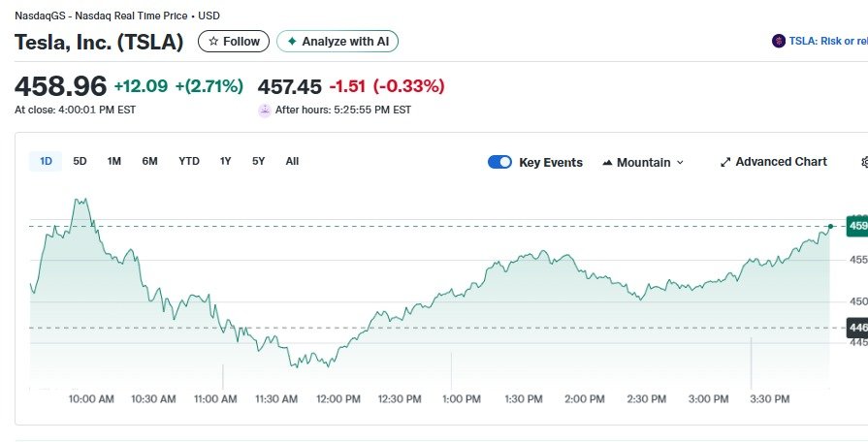868x442 pixels.
Task: Open the TSLA Risk link
Action: click(827, 41)
